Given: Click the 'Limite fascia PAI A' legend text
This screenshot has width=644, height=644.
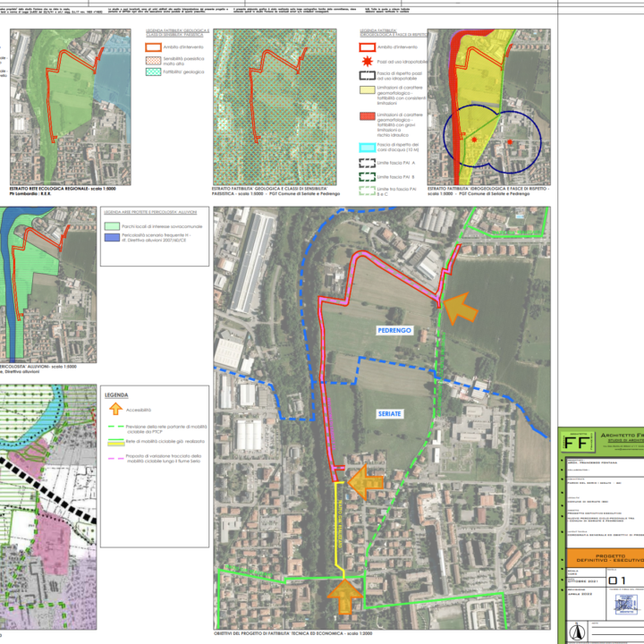Looking at the screenshot, I should [396, 163].
